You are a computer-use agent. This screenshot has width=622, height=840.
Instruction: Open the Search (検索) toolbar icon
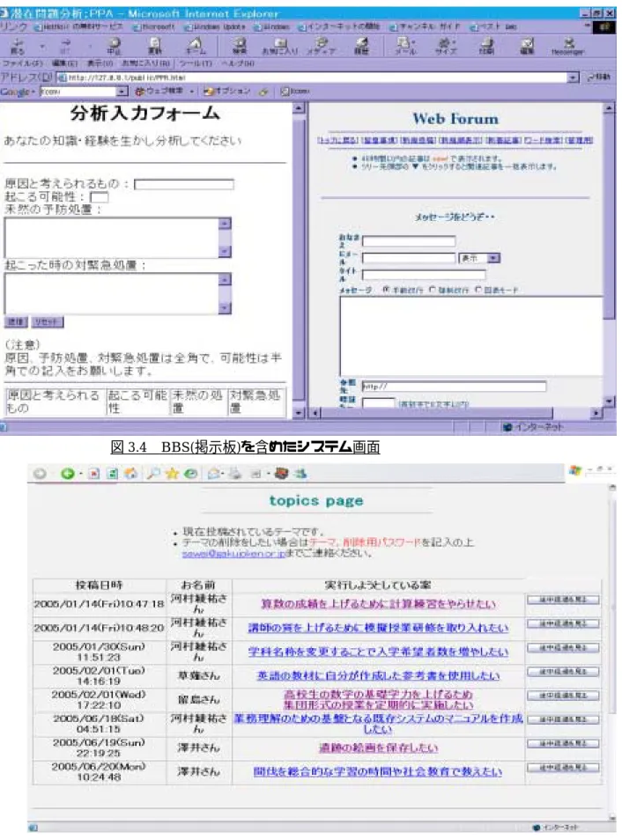241,46
